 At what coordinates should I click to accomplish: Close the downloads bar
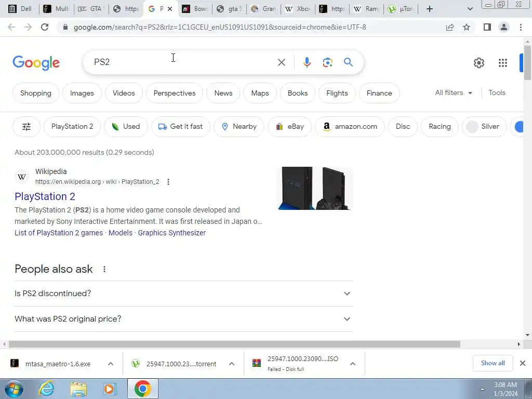point(523,363)
